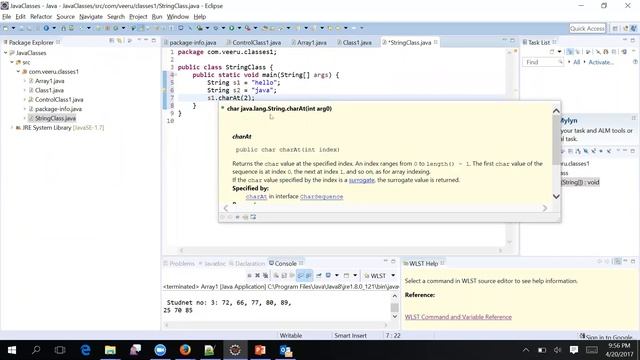
Task: Collapse all in Package Explorer toolbar
Action: click(112, 40)
